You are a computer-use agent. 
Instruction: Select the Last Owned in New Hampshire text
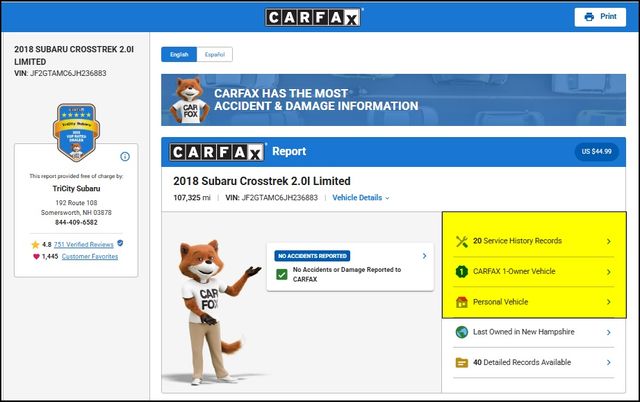(524, 332)
